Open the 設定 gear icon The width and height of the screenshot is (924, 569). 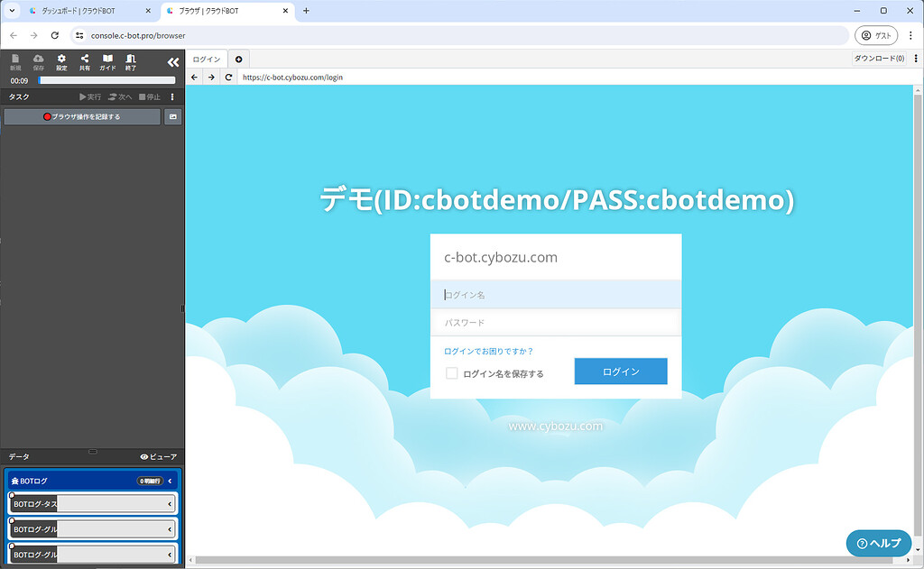[x=61, y=61]
